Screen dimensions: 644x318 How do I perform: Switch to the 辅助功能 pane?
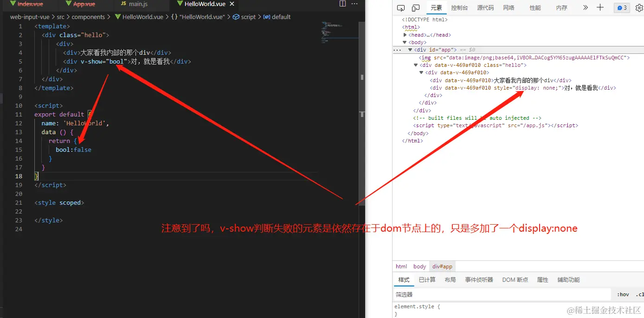click(x=568, y=279)
